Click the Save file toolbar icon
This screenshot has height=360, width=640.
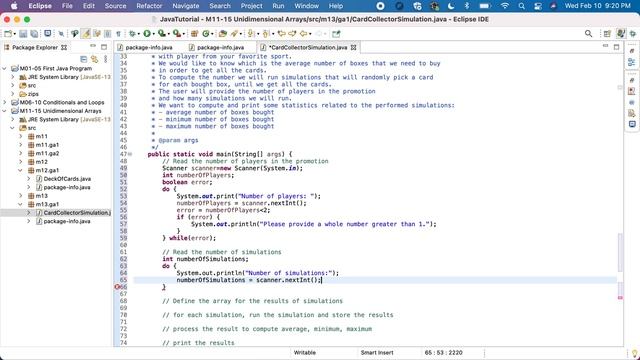point(23,34)
